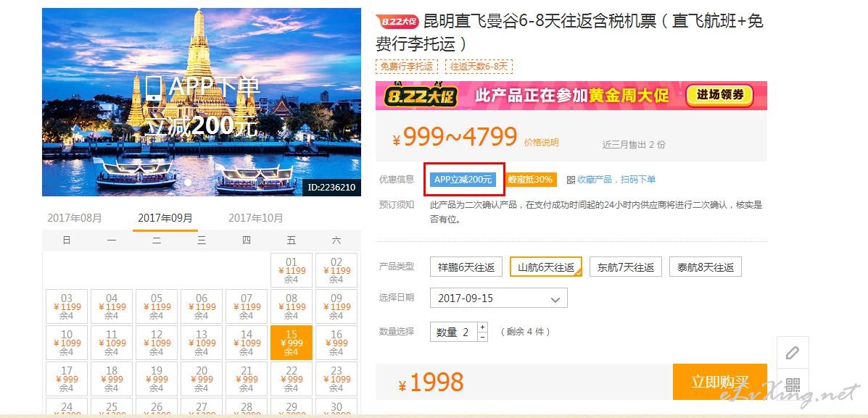Switch calendar to 2017年10月 tab
The image size is (868, 418).
(256, 218)
